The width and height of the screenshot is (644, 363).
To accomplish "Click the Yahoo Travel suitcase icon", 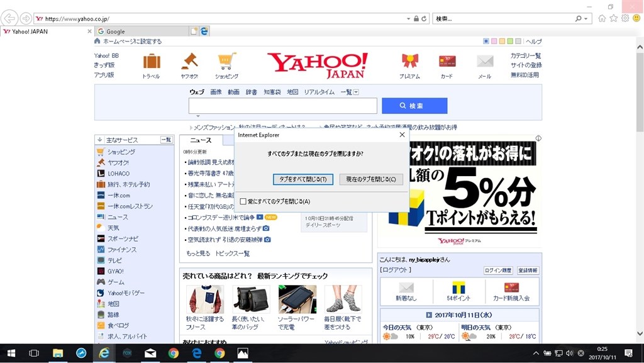I will [152, 62].
